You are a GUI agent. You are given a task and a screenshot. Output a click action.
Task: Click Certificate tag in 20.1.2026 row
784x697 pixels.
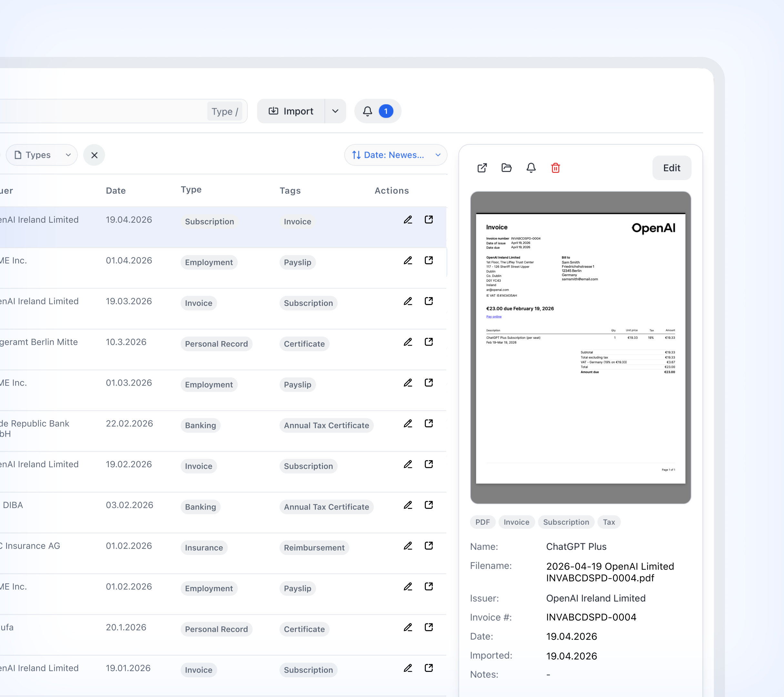(x=304, y=629)
